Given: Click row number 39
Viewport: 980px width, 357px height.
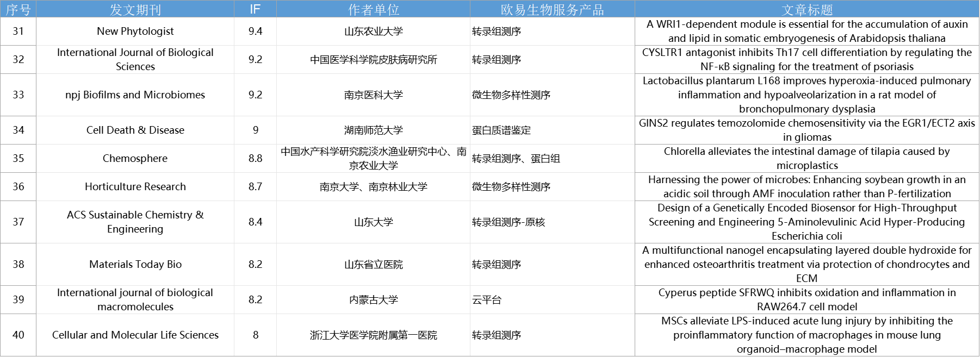Looking at the screenshot, I should (x=18, y=300).
